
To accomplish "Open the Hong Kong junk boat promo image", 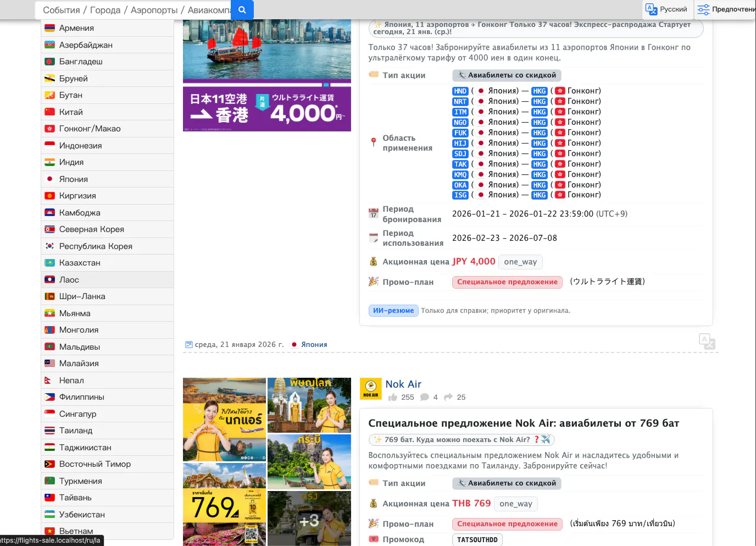I will (x=267, y=49).
